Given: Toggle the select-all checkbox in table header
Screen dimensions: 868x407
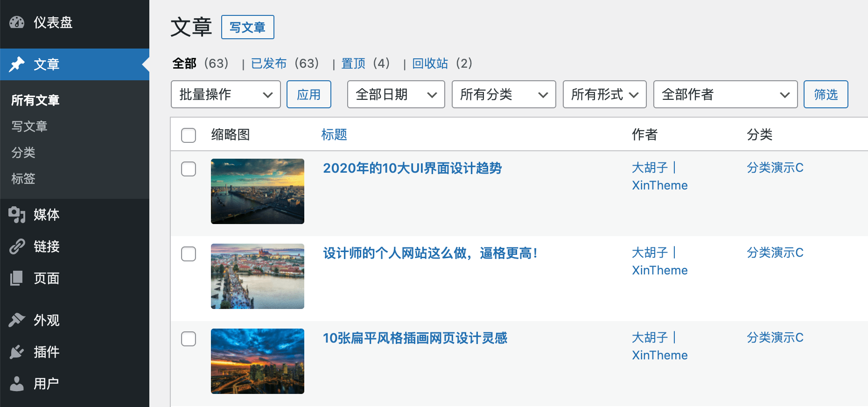Looking at the screenshot, I should coord(189,135).
